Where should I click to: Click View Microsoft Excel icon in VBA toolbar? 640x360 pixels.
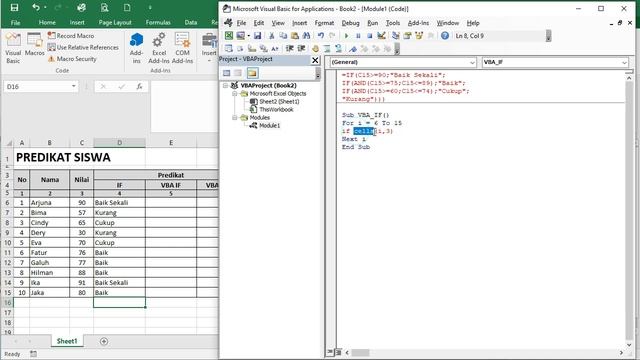pyautogui.click(x=229, y=36)
